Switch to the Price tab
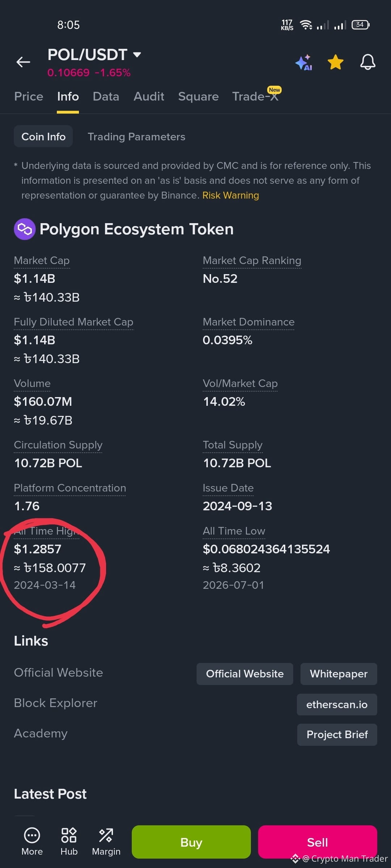The width and height of the screenshot is (391, 868). 29,97
